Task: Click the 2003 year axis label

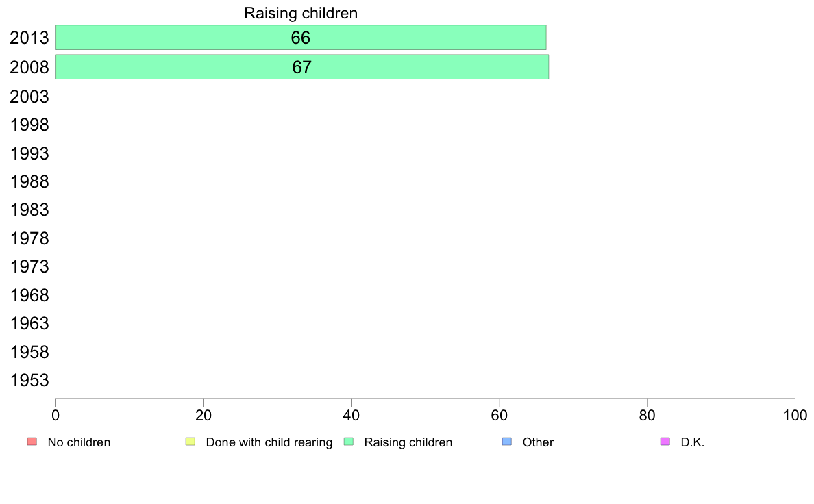Action: (29, 97)
